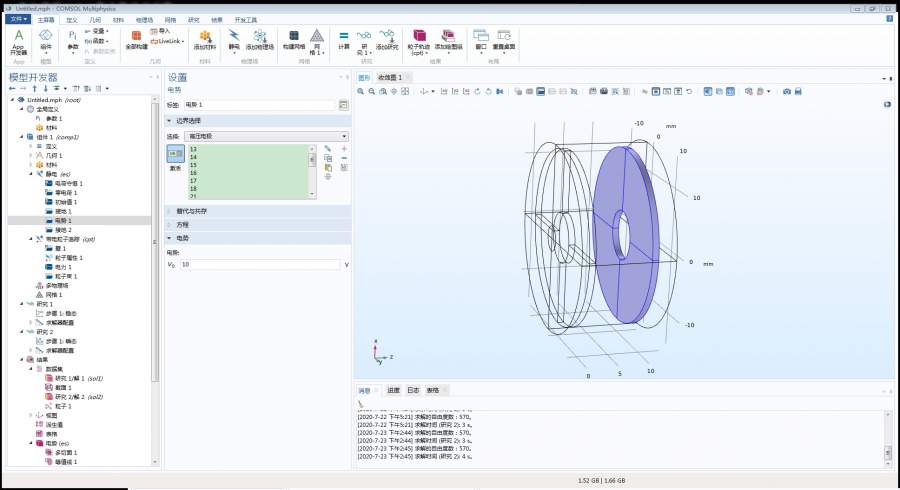Click the 计算 (Compute) ribbon icon
Screen dimensions: 900x490
pos(344,40)
